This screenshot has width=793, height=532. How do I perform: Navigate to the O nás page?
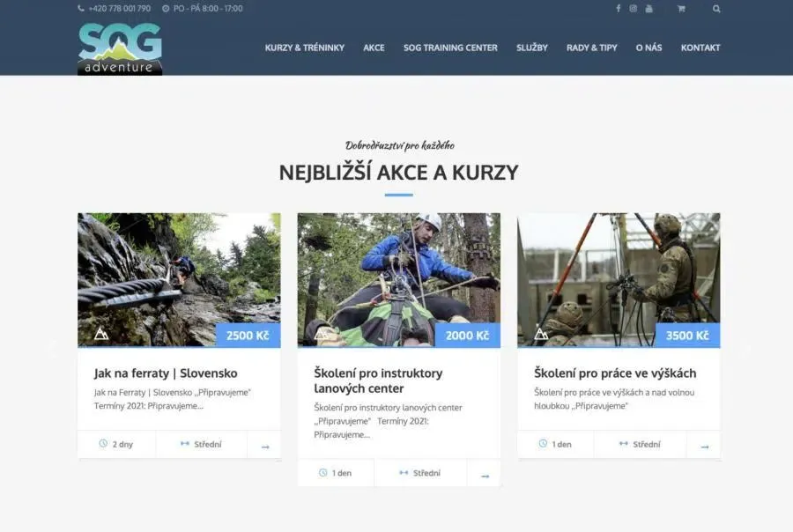coord(648,48)
